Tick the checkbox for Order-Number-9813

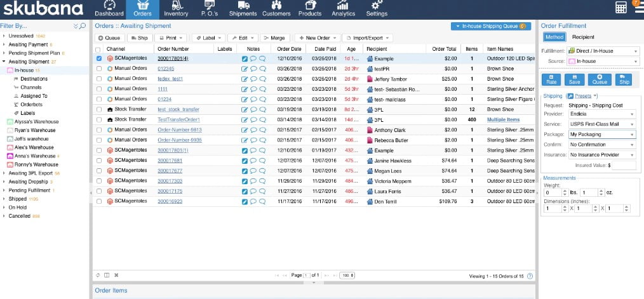[98, 130]
